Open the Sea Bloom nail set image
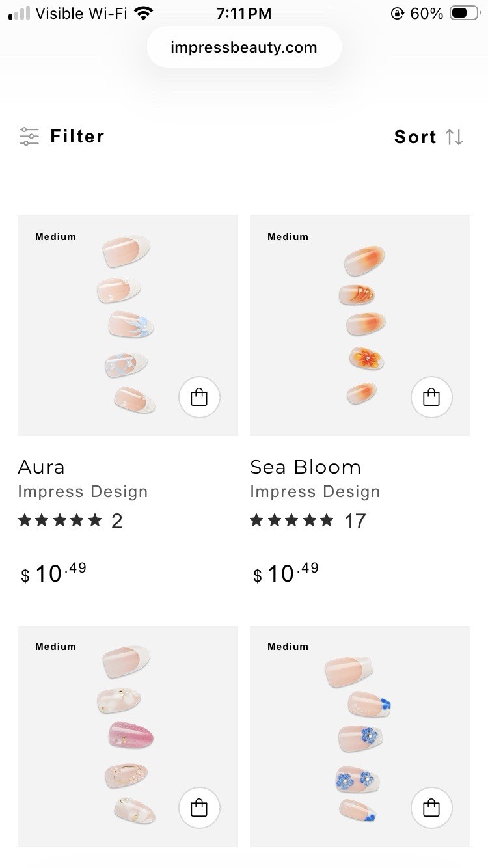488x868 pixels. [x=360, y=325]
